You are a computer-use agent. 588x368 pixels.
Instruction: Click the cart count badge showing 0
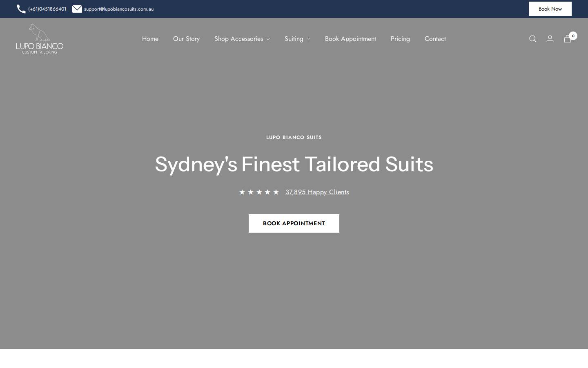(x=573, y=36)
